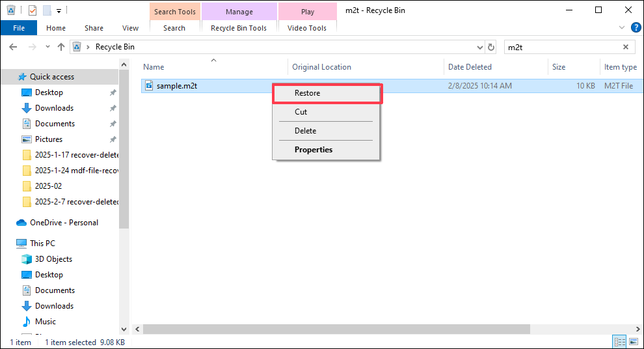Open Pictures in Quick access
This screenshot has height=349, width=644.
(x=49, y=139)
